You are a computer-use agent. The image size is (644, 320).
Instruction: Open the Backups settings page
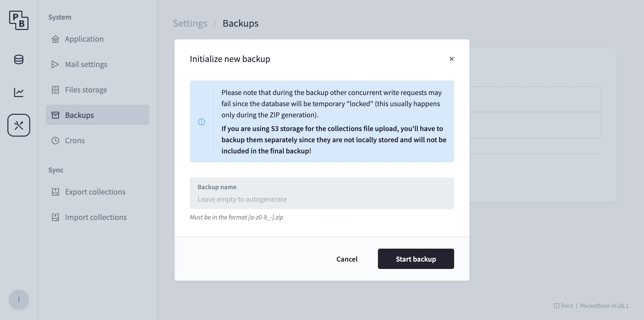80,115
